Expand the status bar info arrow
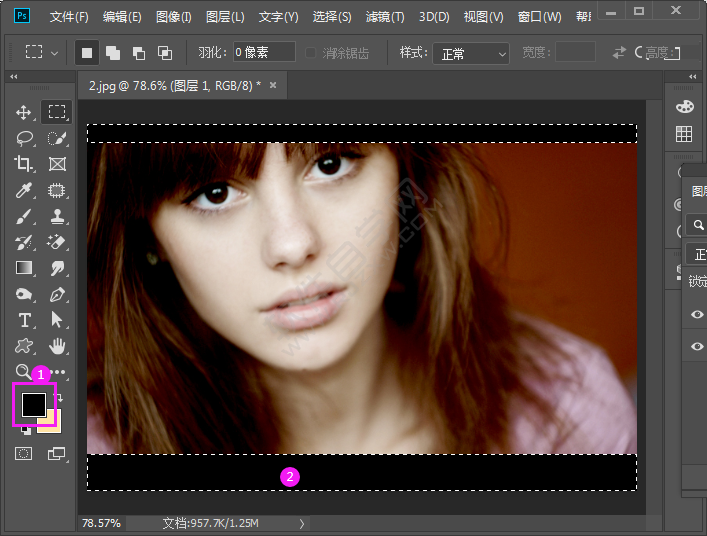The image size is (707, 536). (x=301, y=523)
